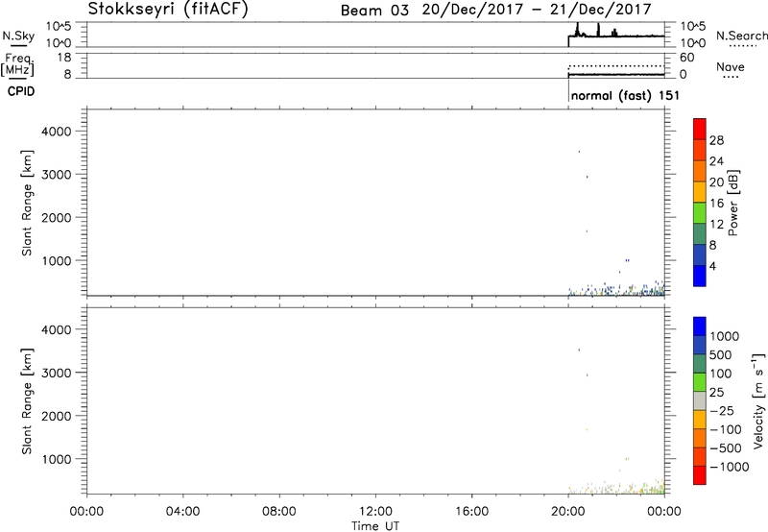Click the gray segment of velocity colorbar
This screenshot has width=768, height=532.
[x=700, y=401]
